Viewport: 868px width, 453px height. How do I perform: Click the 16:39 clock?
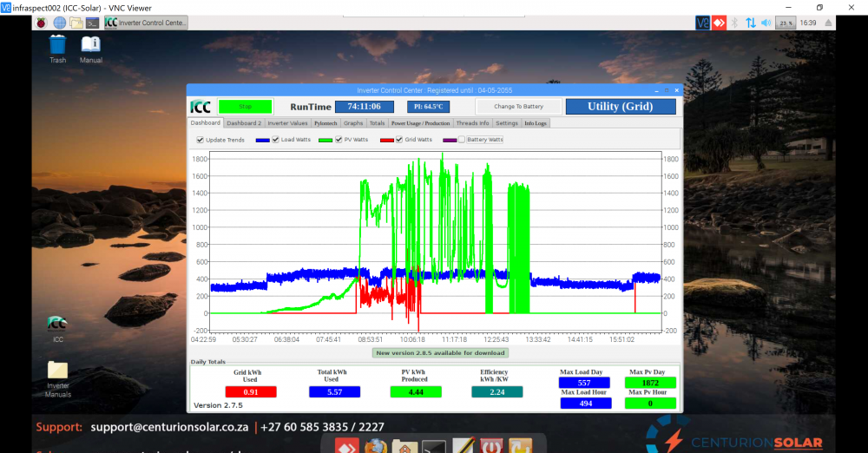(x=808, y=23)
